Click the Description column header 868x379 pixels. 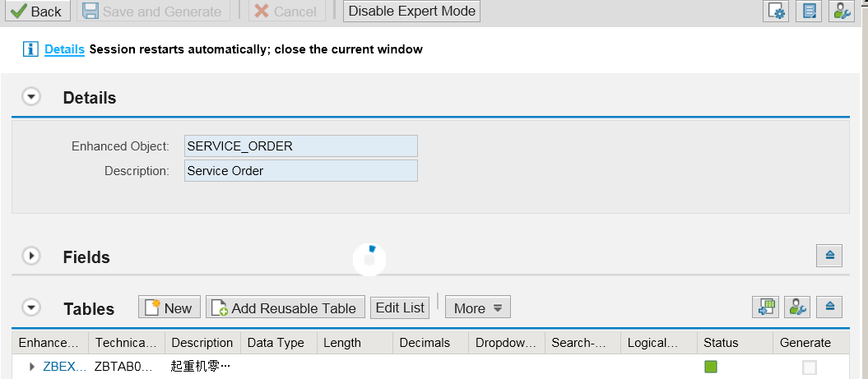click(202, 343)
